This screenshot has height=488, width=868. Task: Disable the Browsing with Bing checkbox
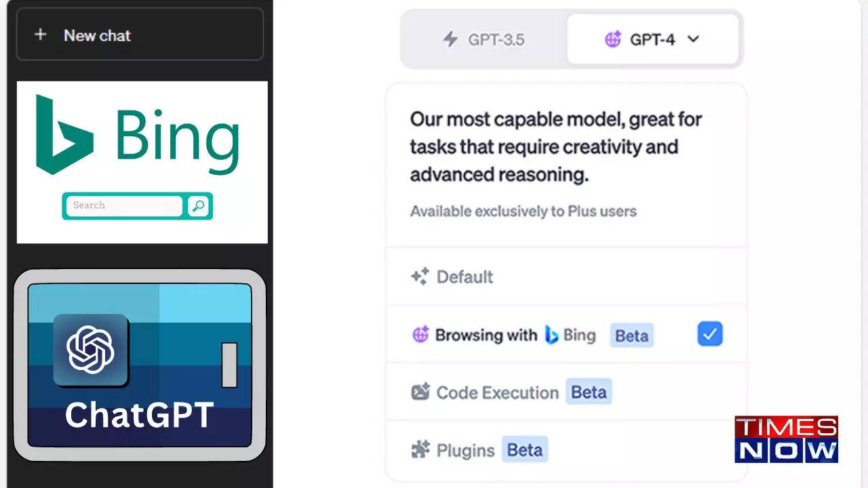click(709, 333)
